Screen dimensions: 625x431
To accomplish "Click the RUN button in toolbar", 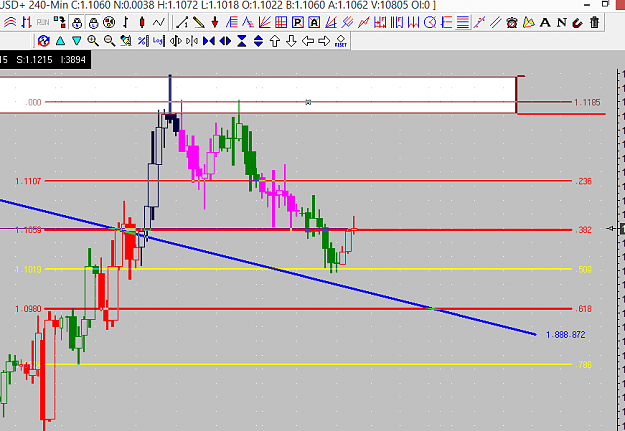I will click(43, 22).
